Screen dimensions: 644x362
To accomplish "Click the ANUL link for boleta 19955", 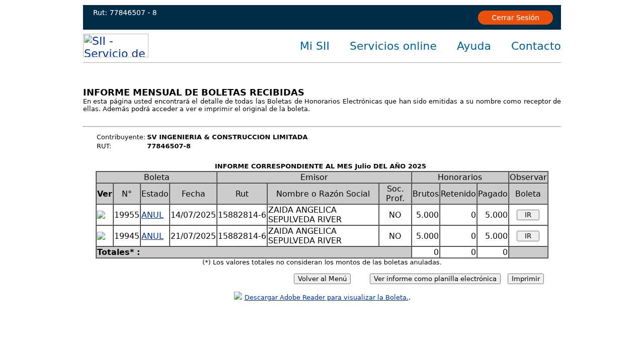I will pos(152,215).
